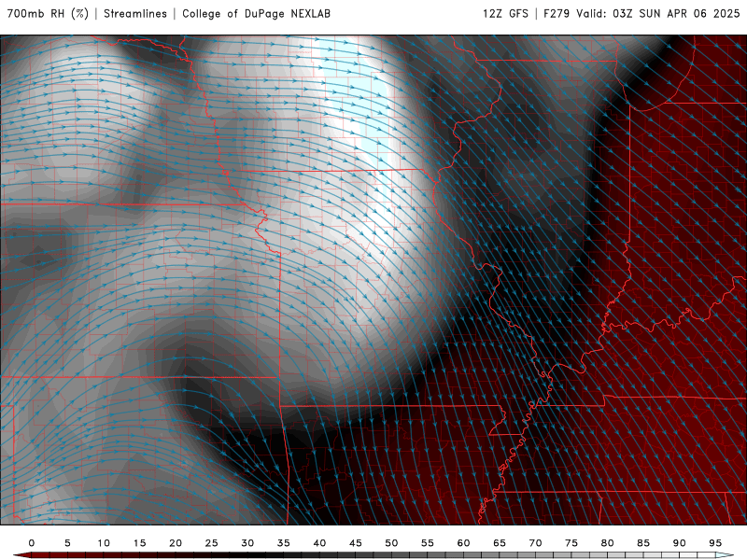Click the pale cyan right arrow of color bar
747x560 pixels.
[725, 555]
